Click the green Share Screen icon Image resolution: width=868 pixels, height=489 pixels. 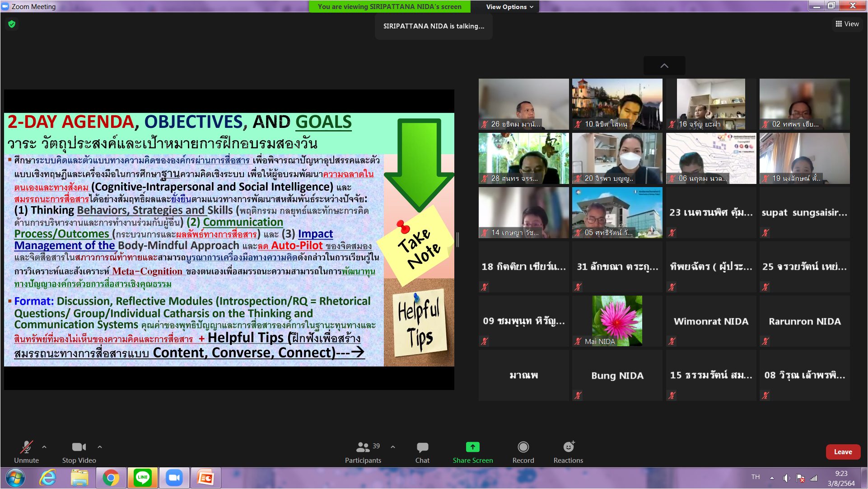tap(472, 447)
